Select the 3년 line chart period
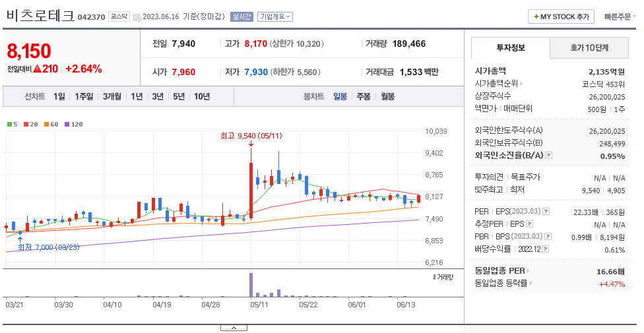Viewport: 644px width, 333px height. (158, 96)
